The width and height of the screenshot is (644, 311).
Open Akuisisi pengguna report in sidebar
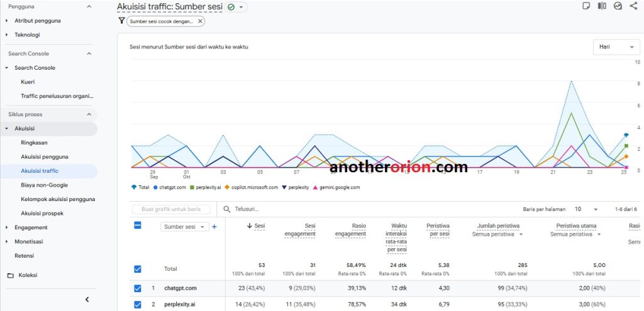[44, 156]
